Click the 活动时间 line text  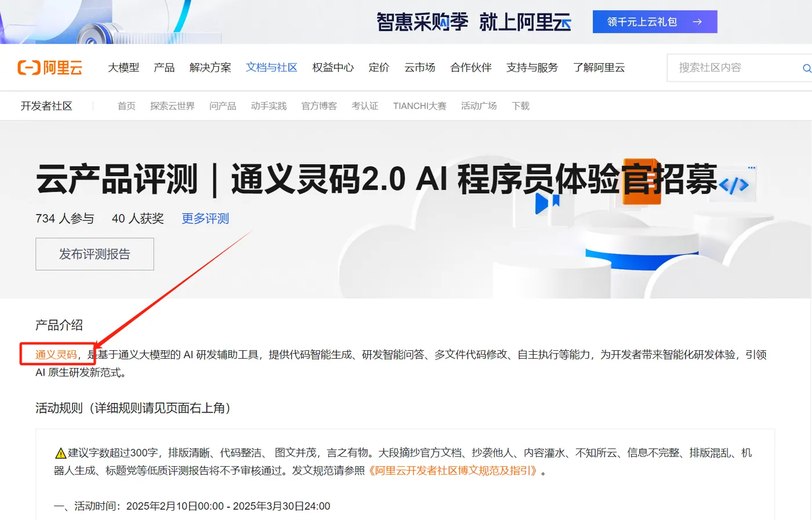click(192, 506)
